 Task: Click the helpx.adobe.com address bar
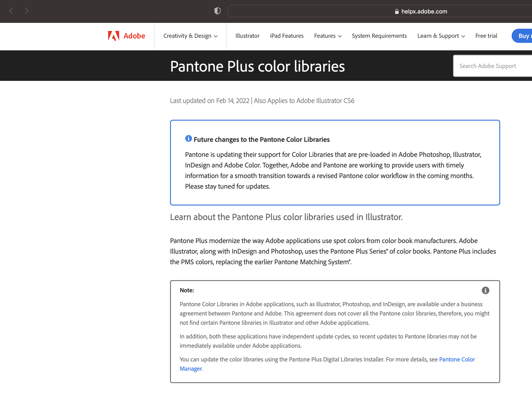(380, 11)
